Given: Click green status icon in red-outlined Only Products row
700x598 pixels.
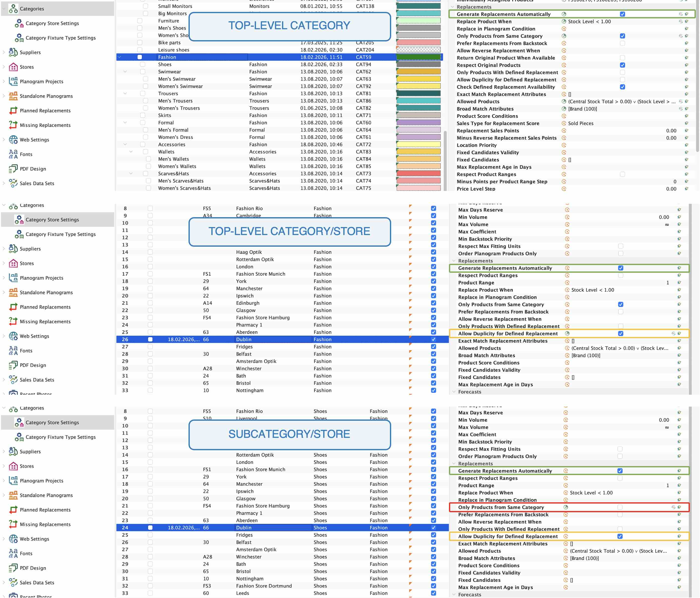Looking at the screenshot, I should [566, 507].
